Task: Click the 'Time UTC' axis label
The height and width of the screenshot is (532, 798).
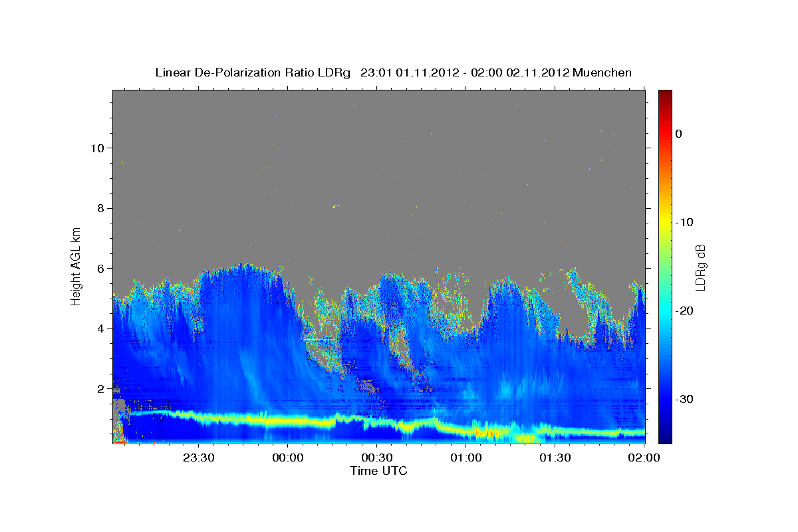Action: click(x=378, y=471)
